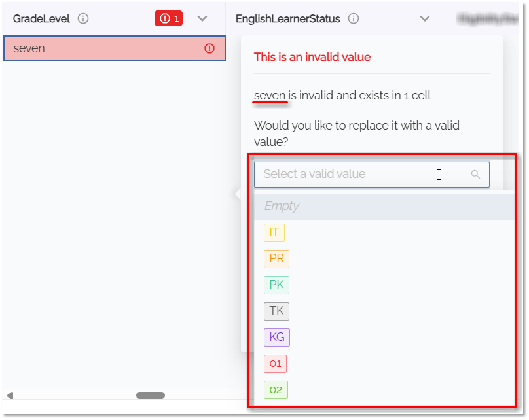Select the 01 grade value
Viewport: 529px width, 420px height.
pyautogui.click(x=275, y=363)
